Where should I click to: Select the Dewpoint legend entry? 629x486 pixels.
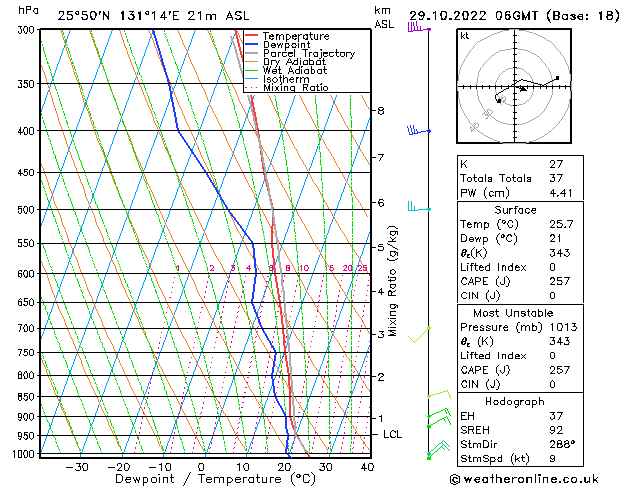(x=289, y=45)
